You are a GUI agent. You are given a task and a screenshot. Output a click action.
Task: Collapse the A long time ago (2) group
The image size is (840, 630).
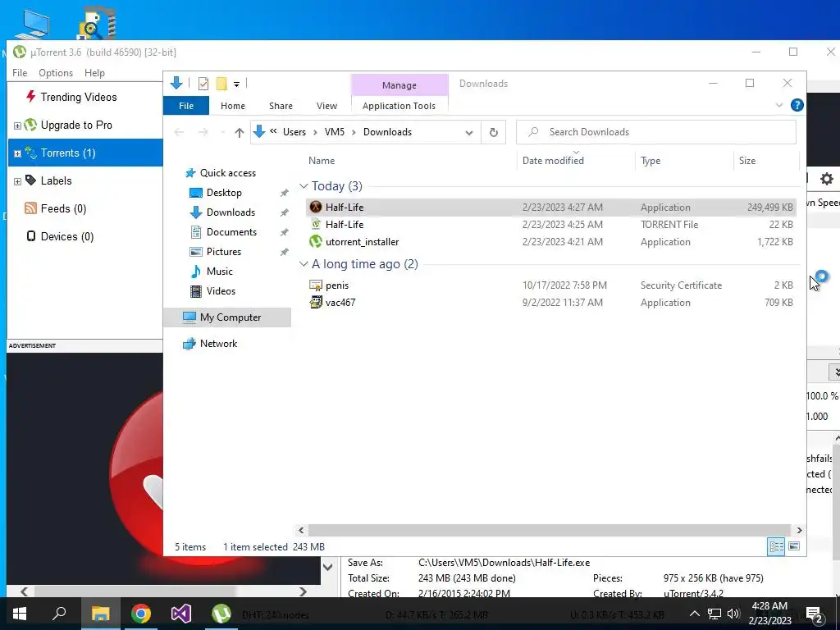[x=304, y=264]
